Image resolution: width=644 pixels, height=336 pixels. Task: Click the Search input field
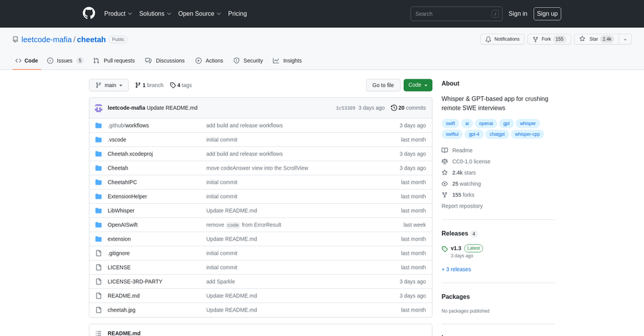(x=451, y=14)
